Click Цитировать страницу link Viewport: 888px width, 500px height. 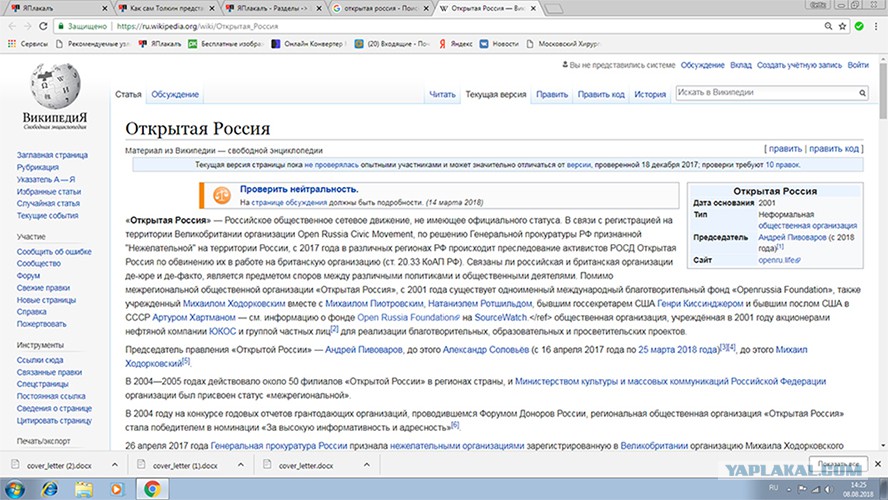[54, 421]
